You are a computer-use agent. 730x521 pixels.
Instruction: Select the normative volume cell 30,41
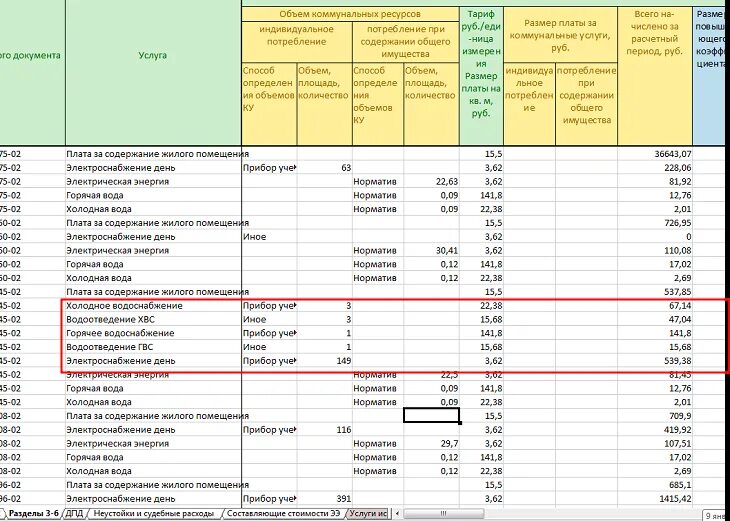point(431,250)
